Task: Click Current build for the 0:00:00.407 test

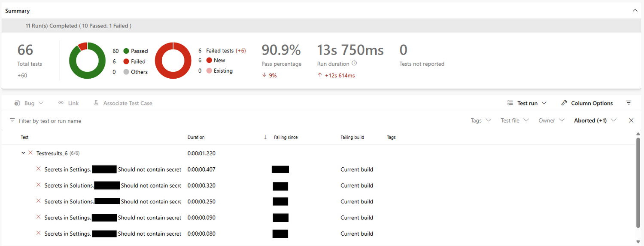Action: click(x=357, y=169)
